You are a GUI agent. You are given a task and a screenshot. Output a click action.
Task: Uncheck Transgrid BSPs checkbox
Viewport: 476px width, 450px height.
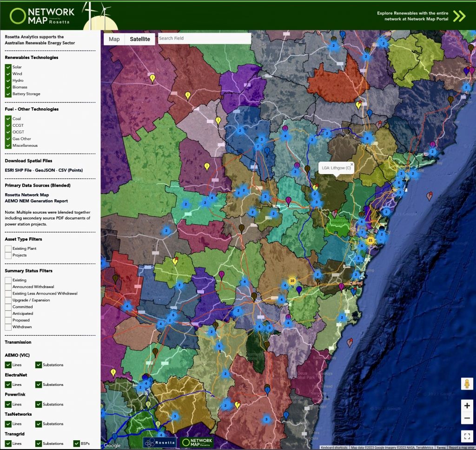point(77,443)
